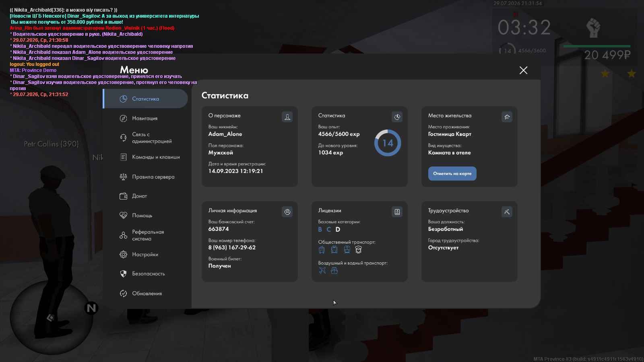Click the experience value 4566/5600 exp
644x362 pixels.
(x=339, y=134)
